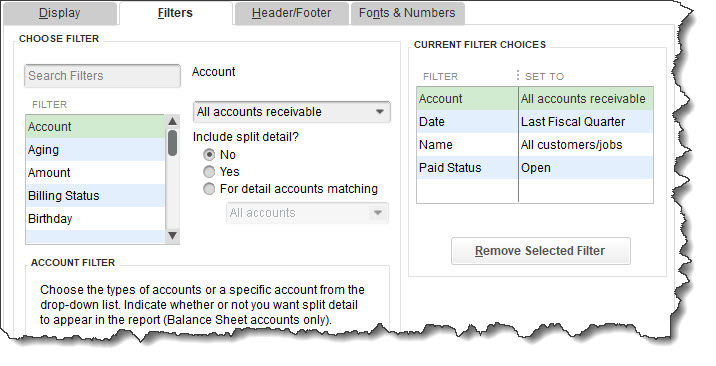
Task: Select the Date row in current filter choices
Action: pos(535,122)
